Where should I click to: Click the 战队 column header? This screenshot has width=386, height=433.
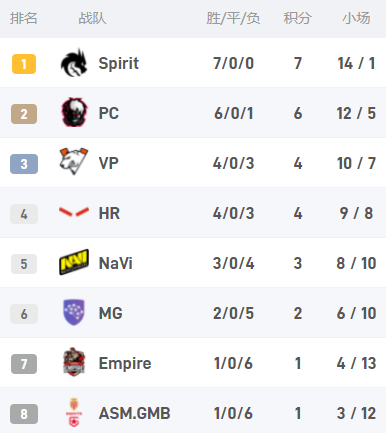point(92,18)
